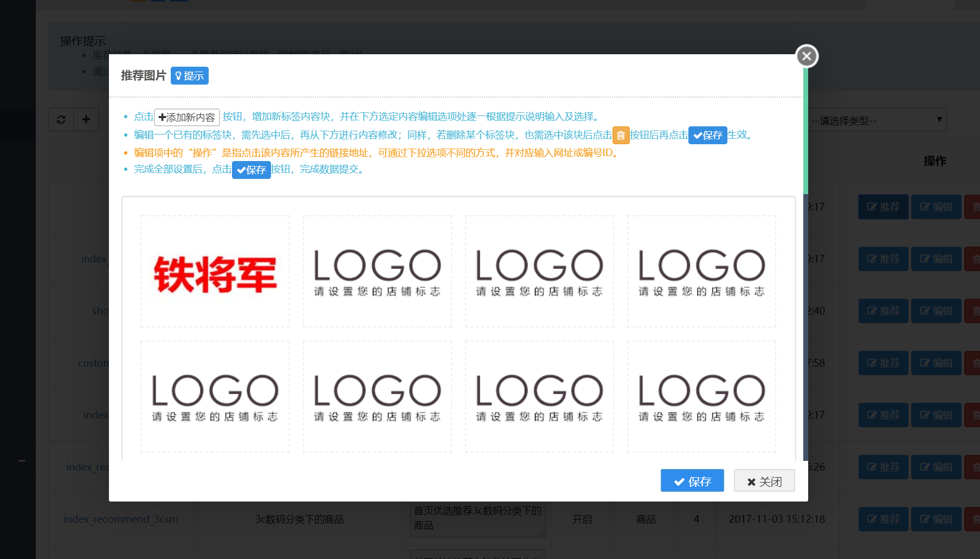Click 推荐 in the index_recommend_3csm row
Image resolution: width=980 pixels, height=559 pixels.
883,519
